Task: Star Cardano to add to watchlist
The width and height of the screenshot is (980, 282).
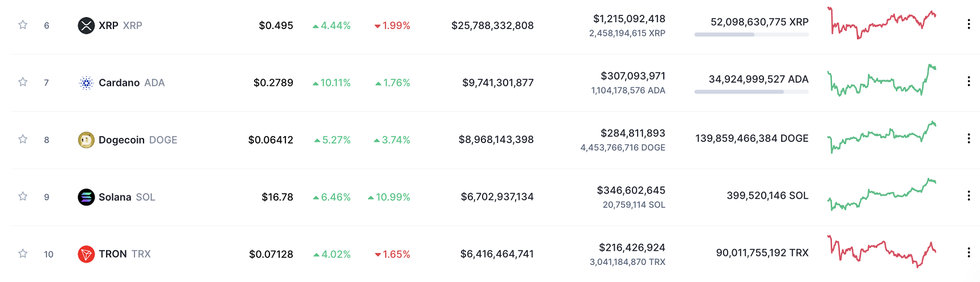Action: pyautogui.click(x=23, y=82)
